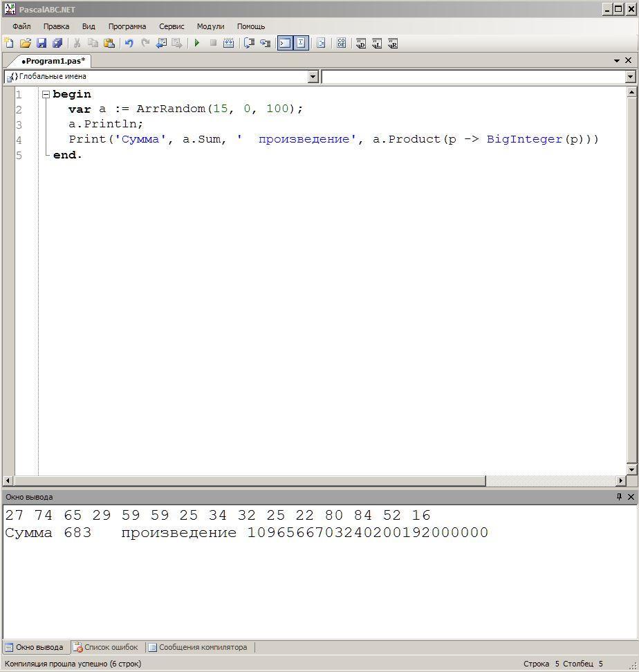Run the program with the green play icon
Viewport: 639px width, 672px height.
tap(197, 43)
